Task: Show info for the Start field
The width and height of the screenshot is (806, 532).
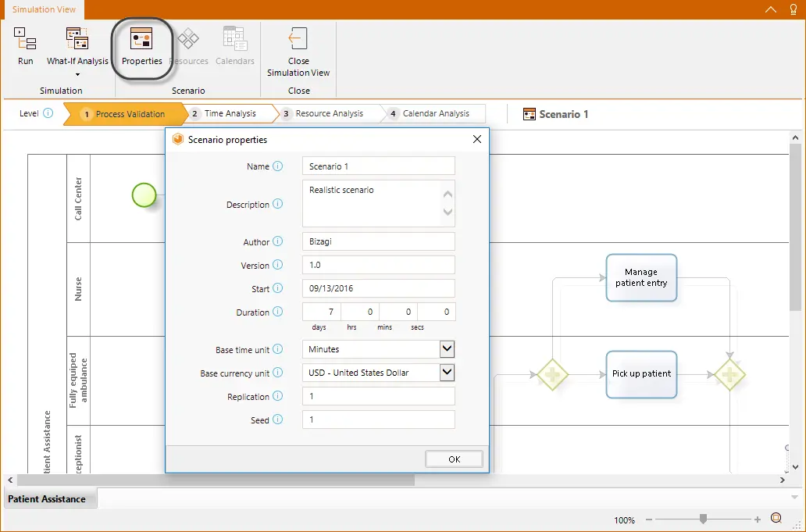Action: pos(277,287)
